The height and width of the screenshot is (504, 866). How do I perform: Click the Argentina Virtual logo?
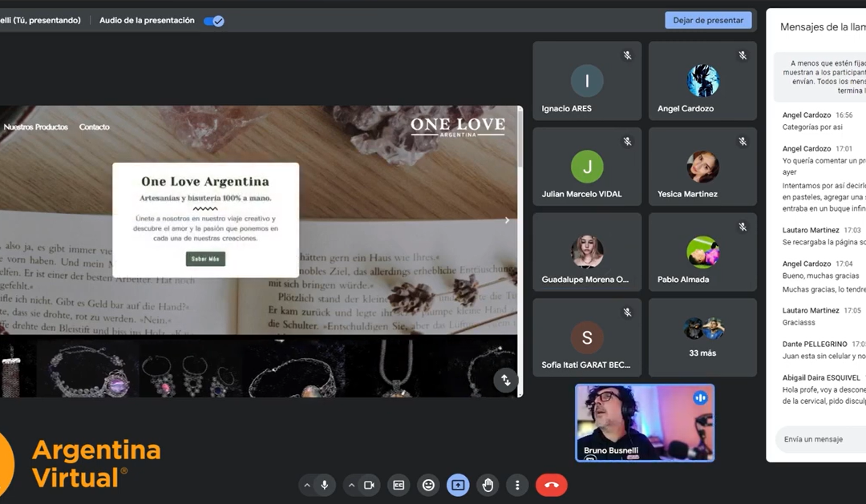(x=80, y=464)
